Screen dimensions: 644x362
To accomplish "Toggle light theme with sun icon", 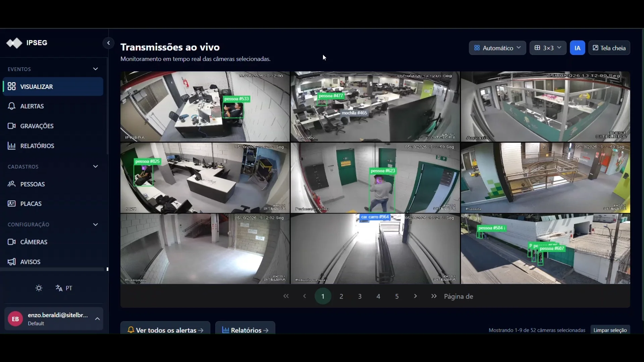I will click(39, 288).
